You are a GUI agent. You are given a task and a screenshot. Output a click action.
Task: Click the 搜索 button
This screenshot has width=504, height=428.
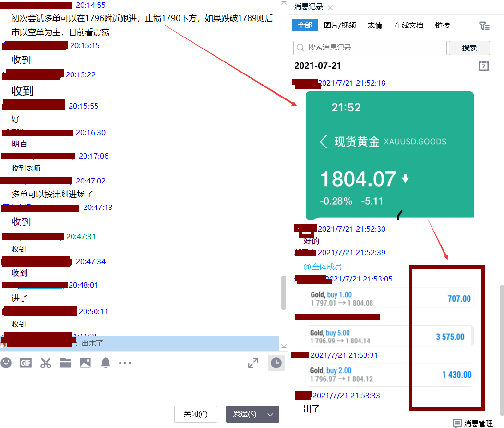coord(469,48)
